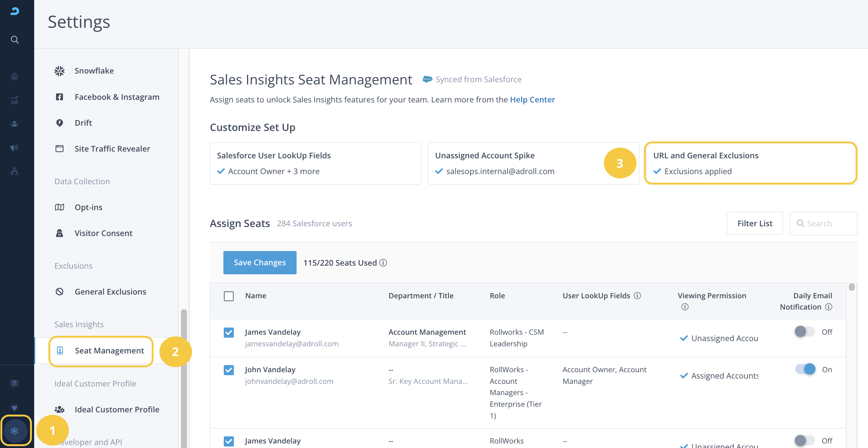Open the Help Center link
The height and width of the screenshot is (448, 868).
pos(532,99)
